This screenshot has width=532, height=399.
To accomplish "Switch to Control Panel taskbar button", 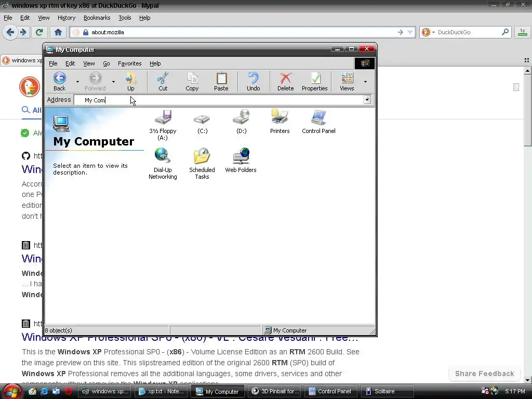I will (x=330, y=392).
